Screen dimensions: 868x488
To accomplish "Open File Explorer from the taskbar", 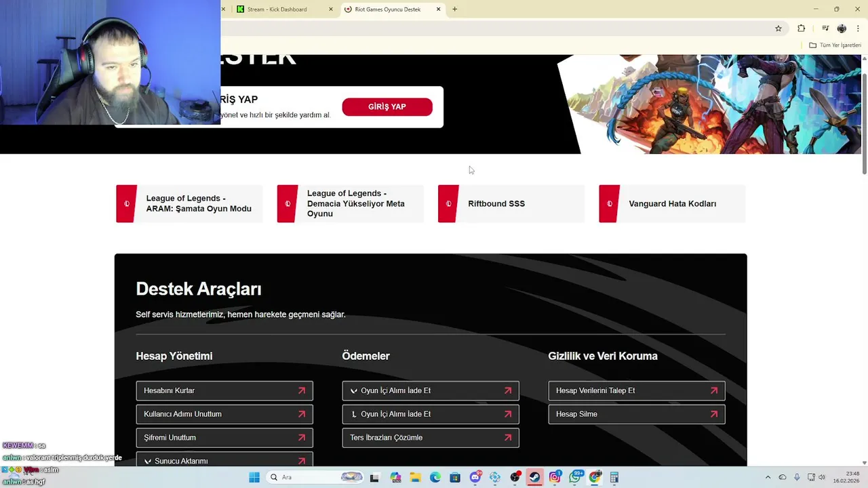I will click(415, 477).
